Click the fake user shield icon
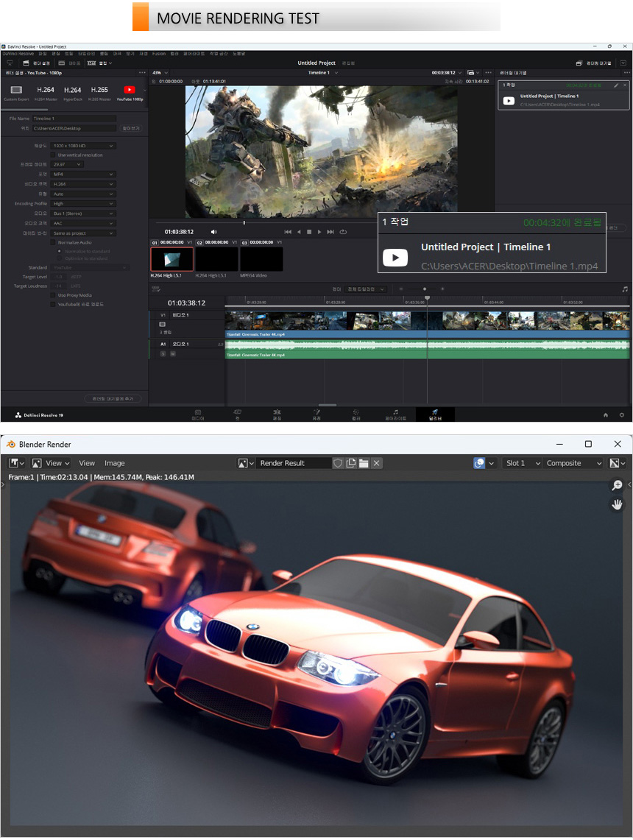 [339, 463]
